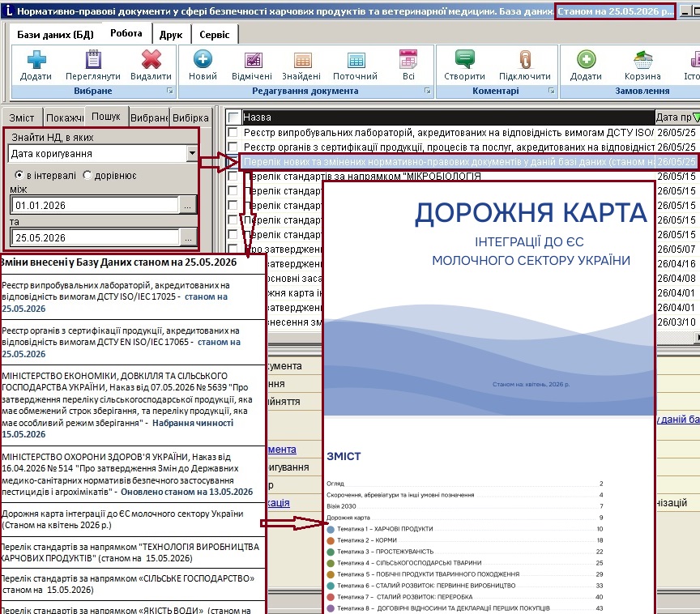700x614 pixels.
Task: Click the red Видалити cross icon
Action: (x=151, y=59)
